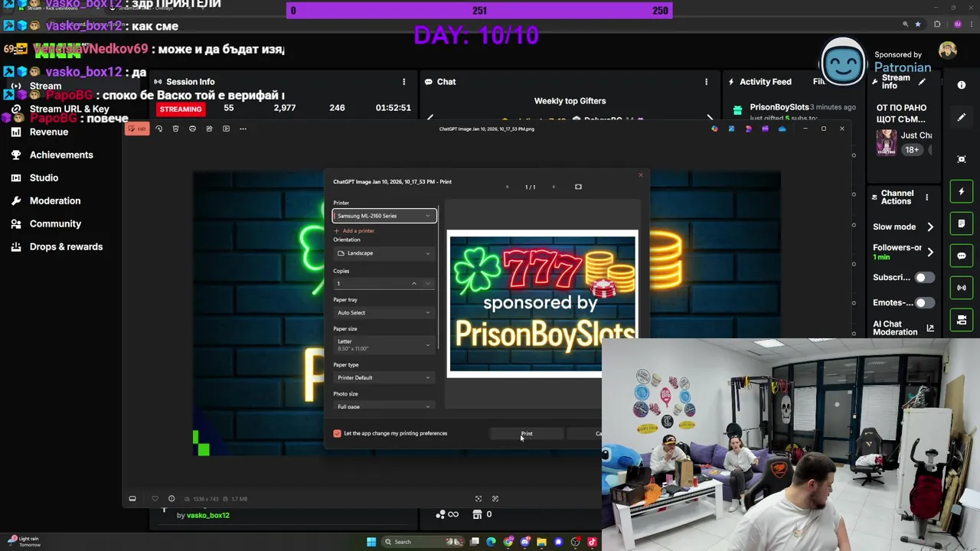
Task: Toggle filmstrip icon at Photos bottom-left
Action: pos(132,498)
